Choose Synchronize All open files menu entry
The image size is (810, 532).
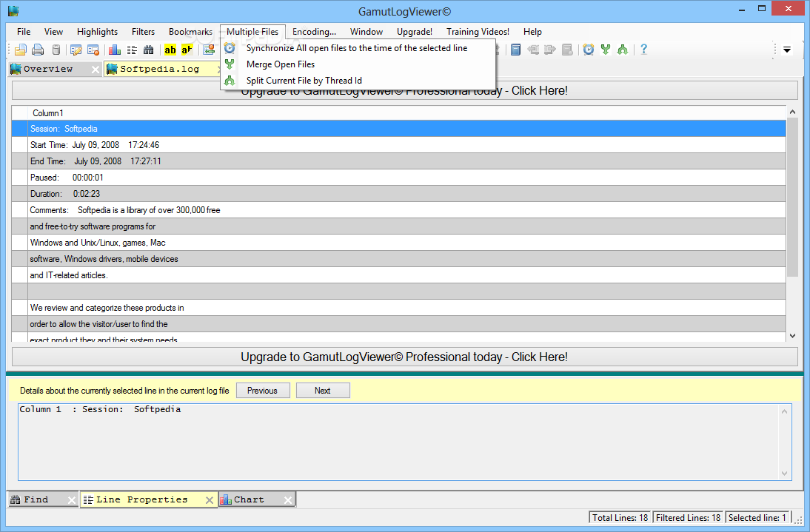(x=358, y=48)
